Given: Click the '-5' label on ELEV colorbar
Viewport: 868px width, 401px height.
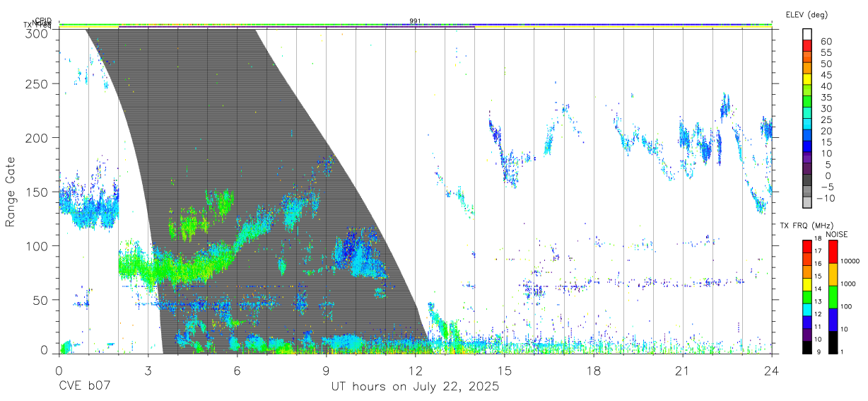Looking at the screenshot, I should [x=826, y=187].
